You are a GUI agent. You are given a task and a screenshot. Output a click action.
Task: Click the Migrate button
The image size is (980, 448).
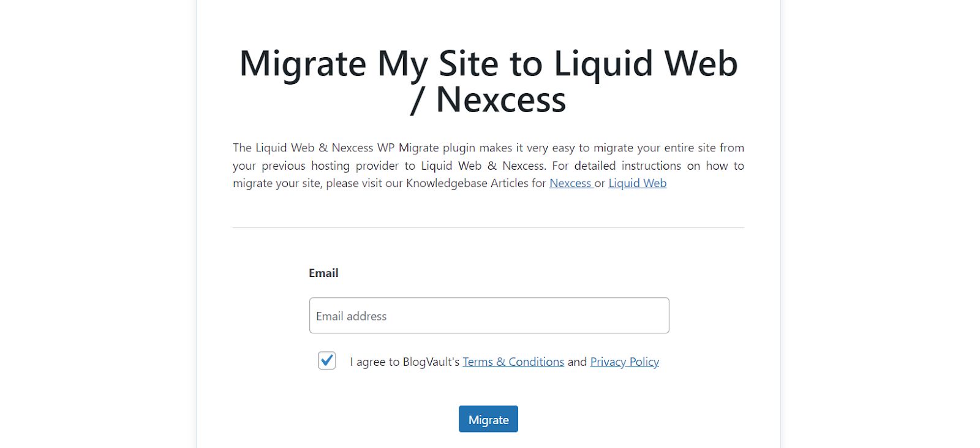pyautogui.click(x=488, y=419)
